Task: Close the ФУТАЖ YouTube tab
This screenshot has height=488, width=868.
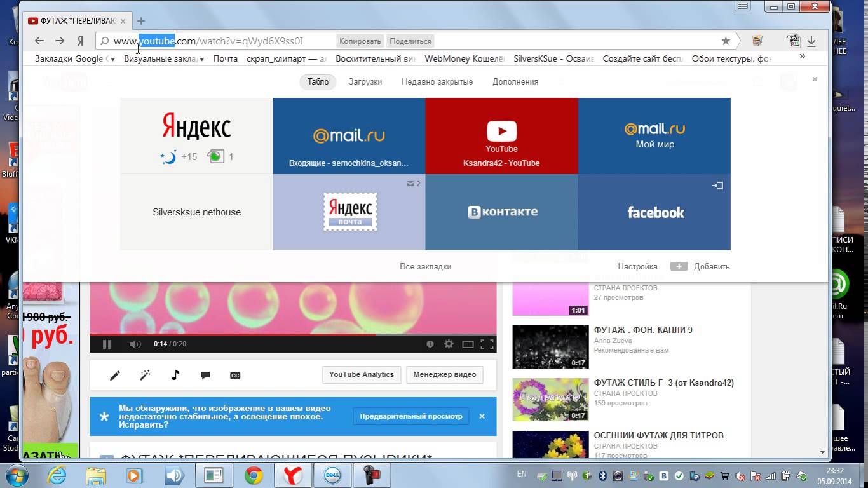Action: coord(124,21)
